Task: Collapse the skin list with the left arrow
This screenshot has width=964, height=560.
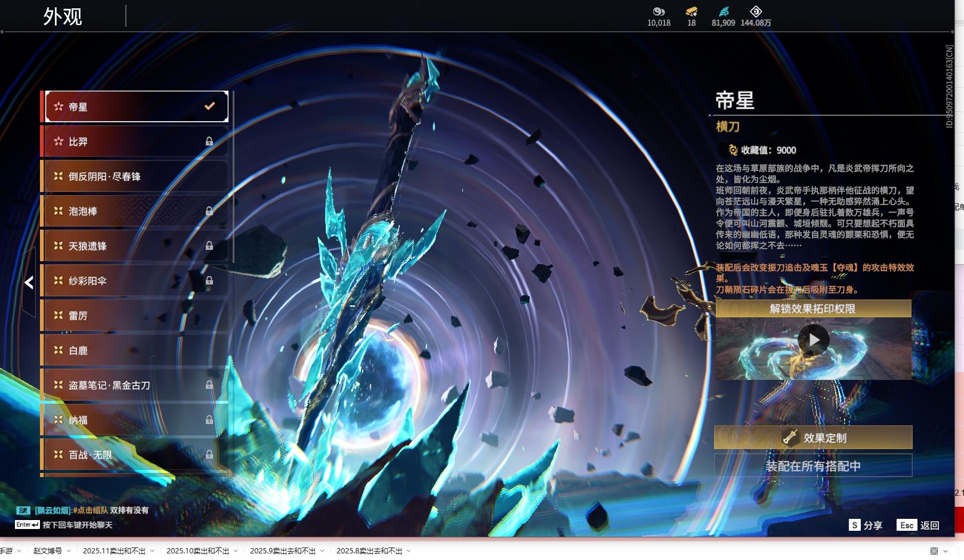Action: click(29, 282)
